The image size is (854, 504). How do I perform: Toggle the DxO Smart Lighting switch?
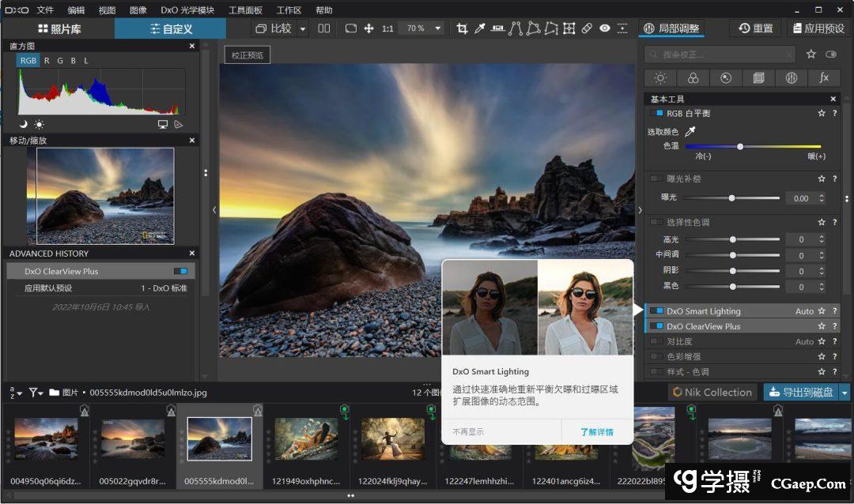point(656,311)
